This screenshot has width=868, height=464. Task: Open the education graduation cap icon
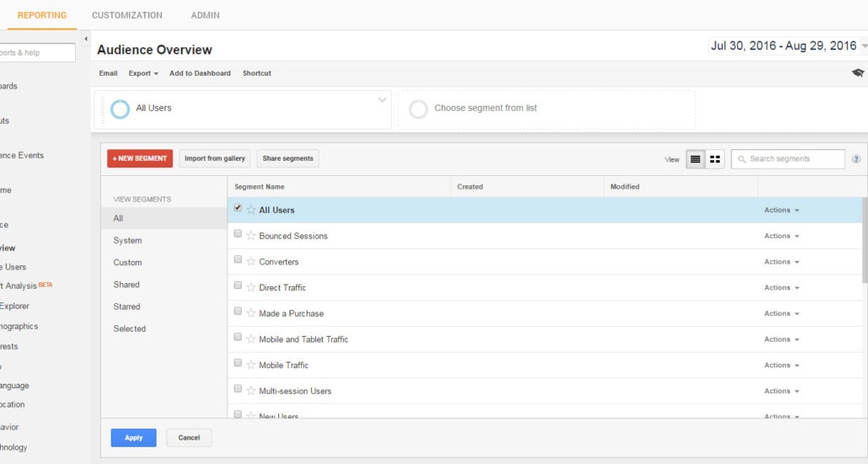click(858, 72)
